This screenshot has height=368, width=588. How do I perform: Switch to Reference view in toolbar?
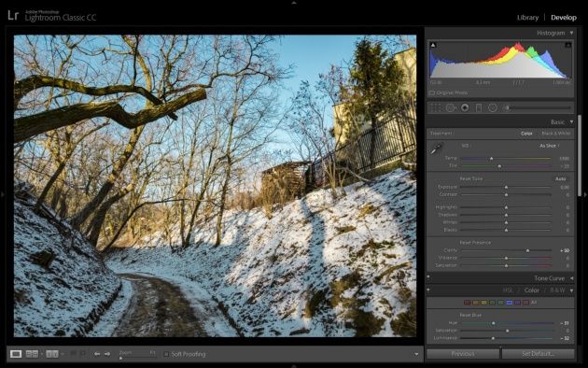[32, 354]
